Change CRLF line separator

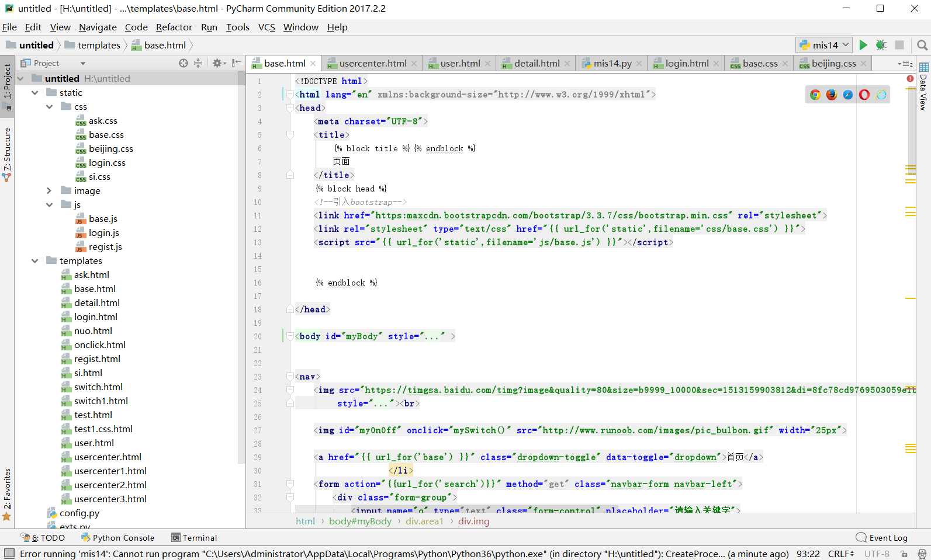tap(841, 554)
